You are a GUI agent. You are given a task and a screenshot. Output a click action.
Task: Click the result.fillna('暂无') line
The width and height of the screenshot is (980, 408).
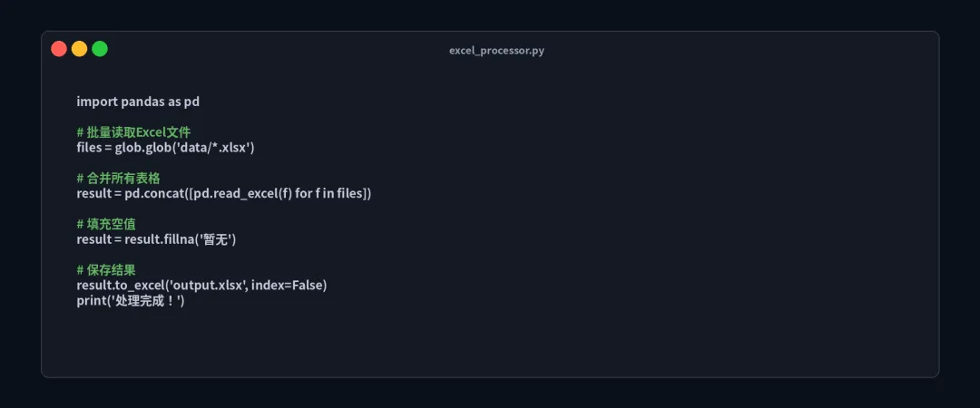click(156, 239)
